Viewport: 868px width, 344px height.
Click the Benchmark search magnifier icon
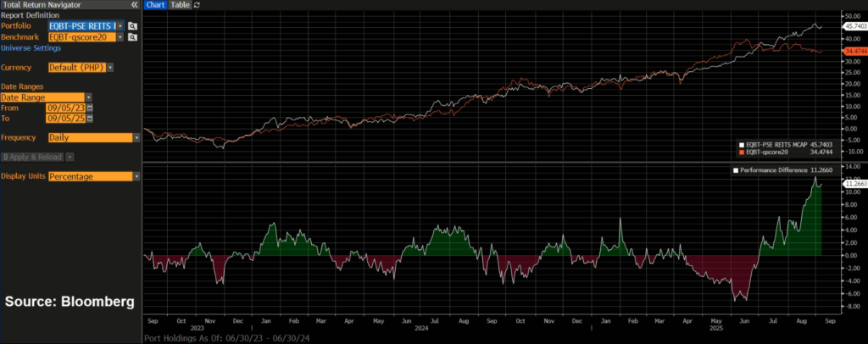coord(133,37)
